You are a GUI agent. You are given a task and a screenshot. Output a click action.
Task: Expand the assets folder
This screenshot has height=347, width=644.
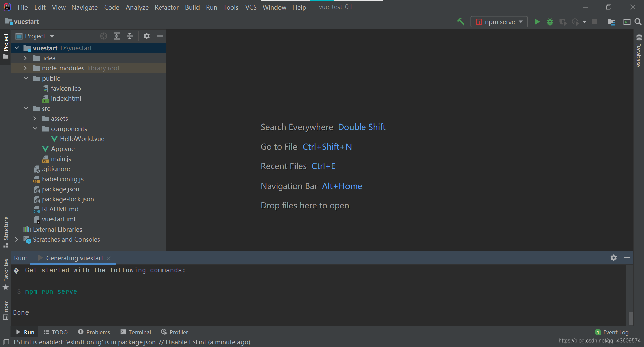35,118
